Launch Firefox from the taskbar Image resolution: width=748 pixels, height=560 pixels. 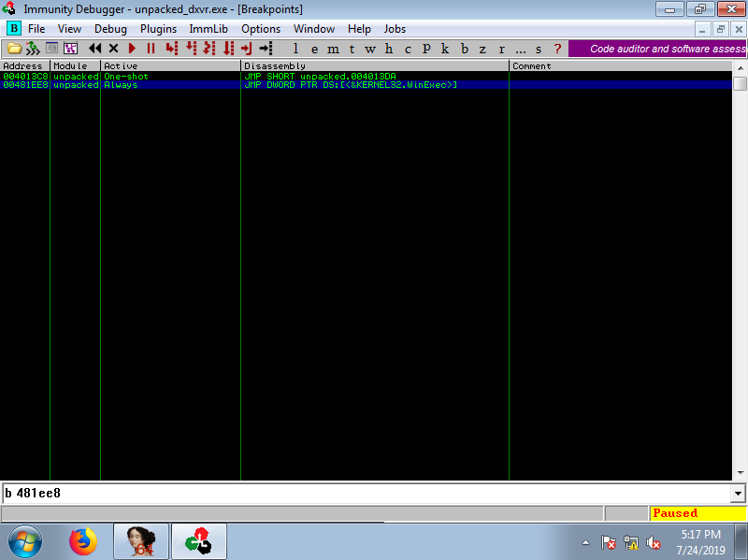(x=83, y=541)
